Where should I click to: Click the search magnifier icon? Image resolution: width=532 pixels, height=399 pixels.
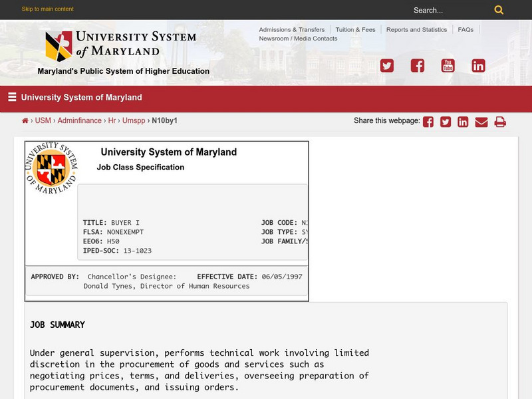tap(499, 10)
